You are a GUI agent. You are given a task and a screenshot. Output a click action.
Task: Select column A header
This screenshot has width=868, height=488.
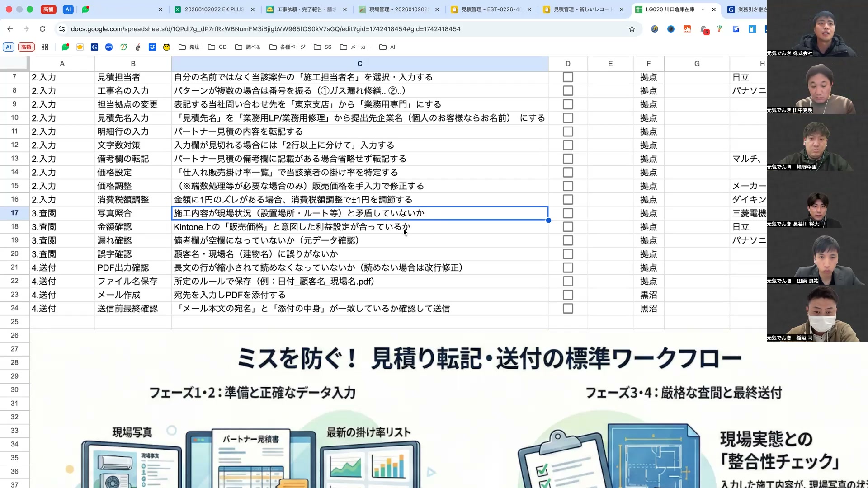coord(62,64)
